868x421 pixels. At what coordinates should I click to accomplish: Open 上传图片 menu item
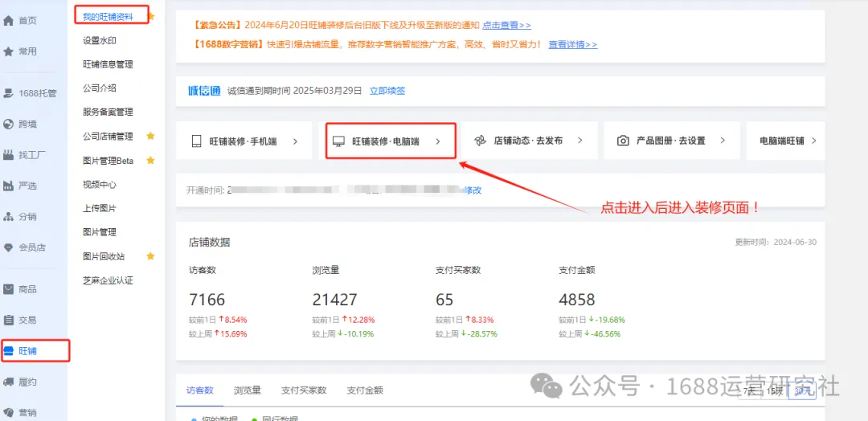click(x=100, y=208)
